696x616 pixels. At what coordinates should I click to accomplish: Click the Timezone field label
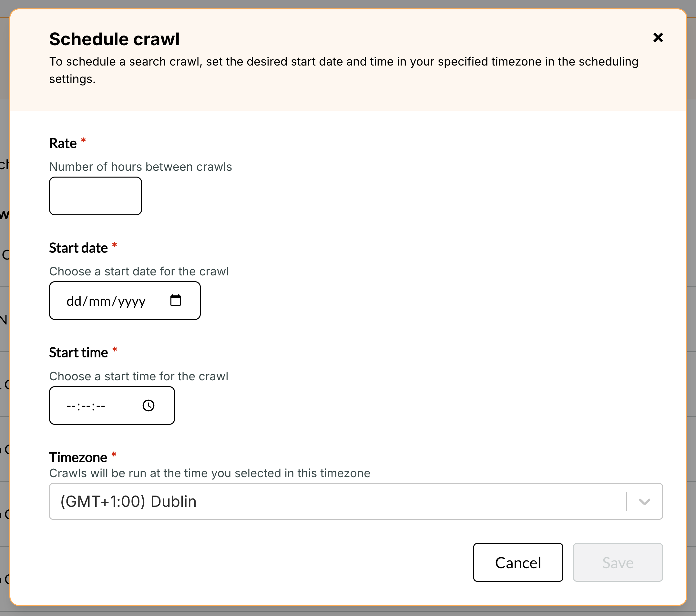pyautogui.click(x=78, y=457)
